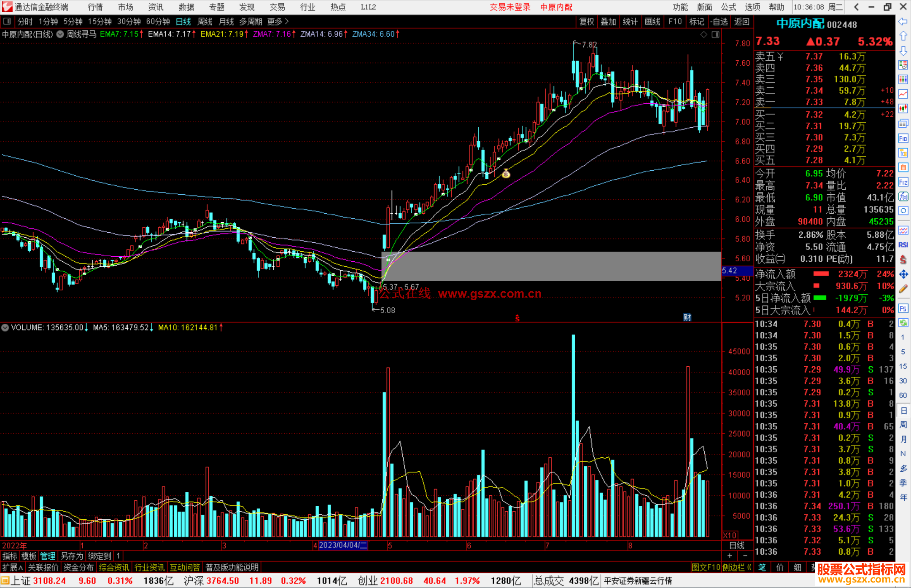Click the 2023/04/04 date marker
The height and width of the screenshot is (588, 911).
[x=343, y=545]
